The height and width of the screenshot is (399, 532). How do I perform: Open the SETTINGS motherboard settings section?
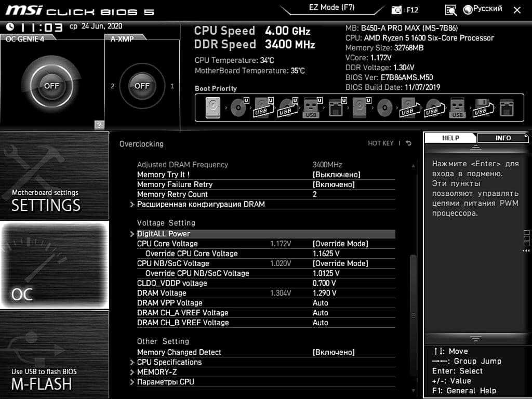click(x=55, y=176)
